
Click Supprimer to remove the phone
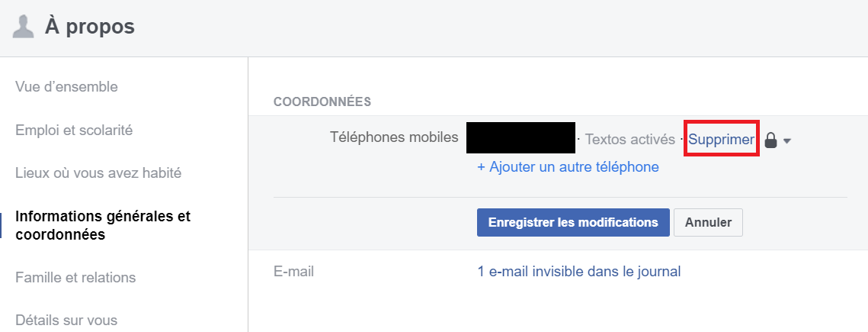click(x=721, y=140)
